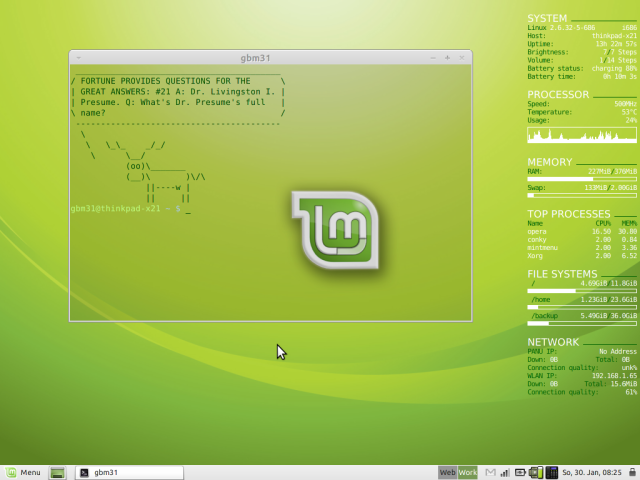Click the terminal prompt line gbm31@thinkpad-x21
The height and width of the screenshot is (480, 640).
click(x=131, y=209)
